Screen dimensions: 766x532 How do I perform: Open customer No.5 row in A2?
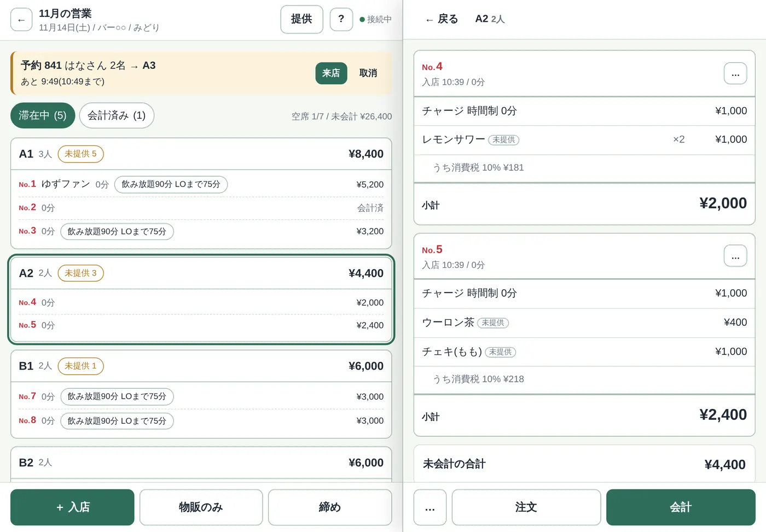pyautogui.click(x=201, y=326)
